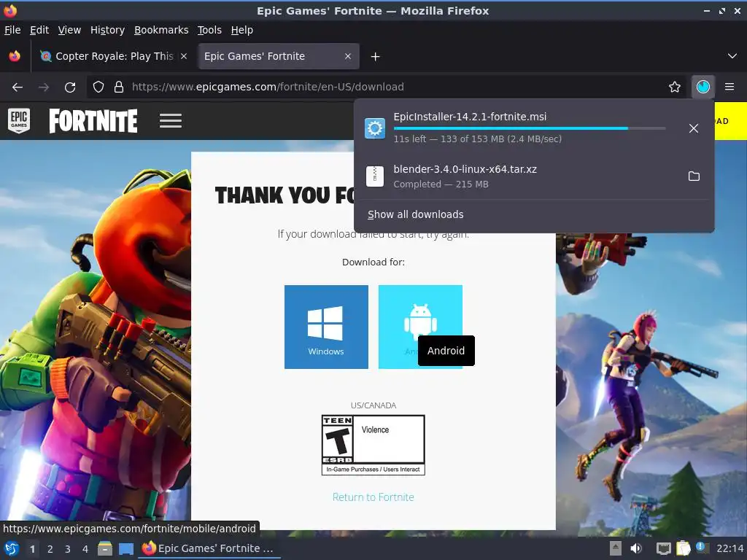Choose Android download tile
The image size is (747, 560).
coord(420,327)
